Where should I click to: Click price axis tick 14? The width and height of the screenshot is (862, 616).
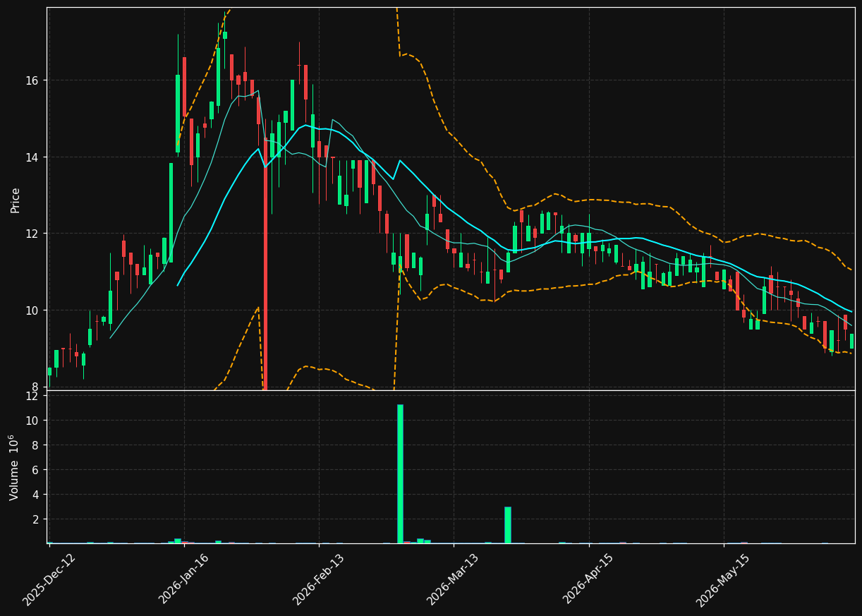tap(34, 157)
